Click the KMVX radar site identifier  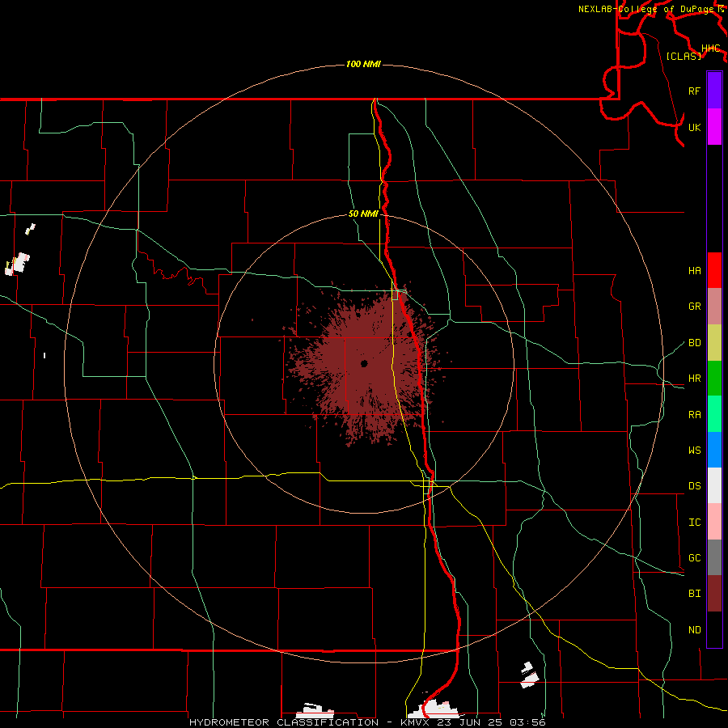pos(417,722)
